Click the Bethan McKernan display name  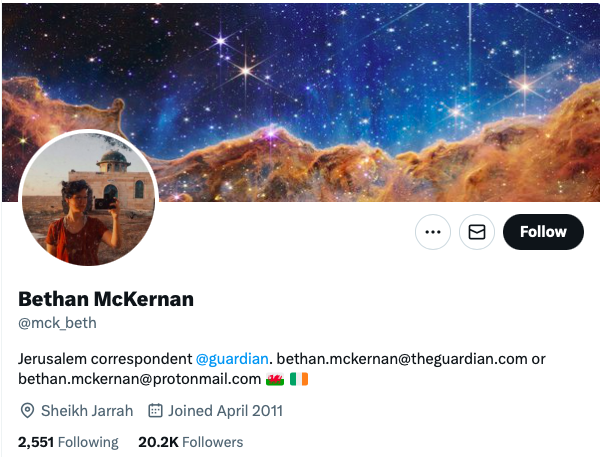(x=106, y=299)
